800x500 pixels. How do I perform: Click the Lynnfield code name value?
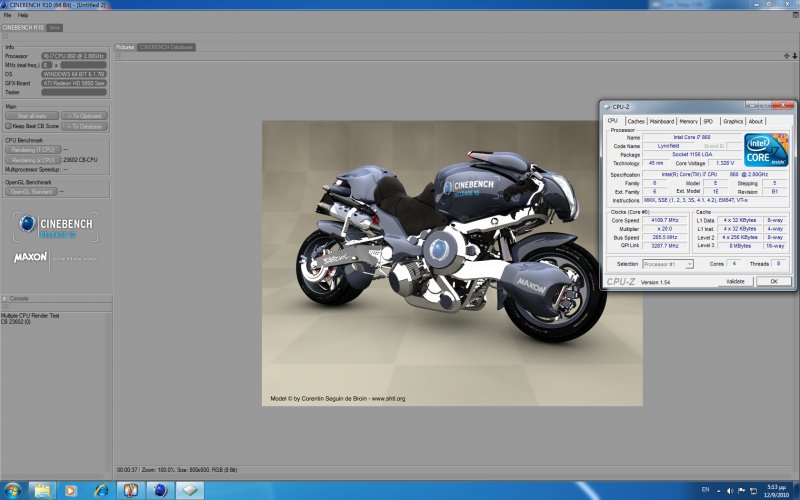click(x=668, y=146)
